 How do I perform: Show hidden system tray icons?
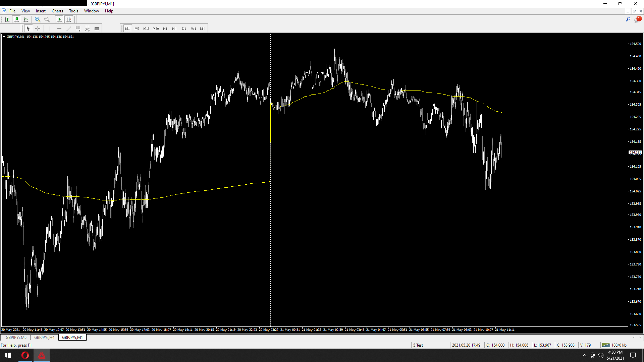[585, 355]
